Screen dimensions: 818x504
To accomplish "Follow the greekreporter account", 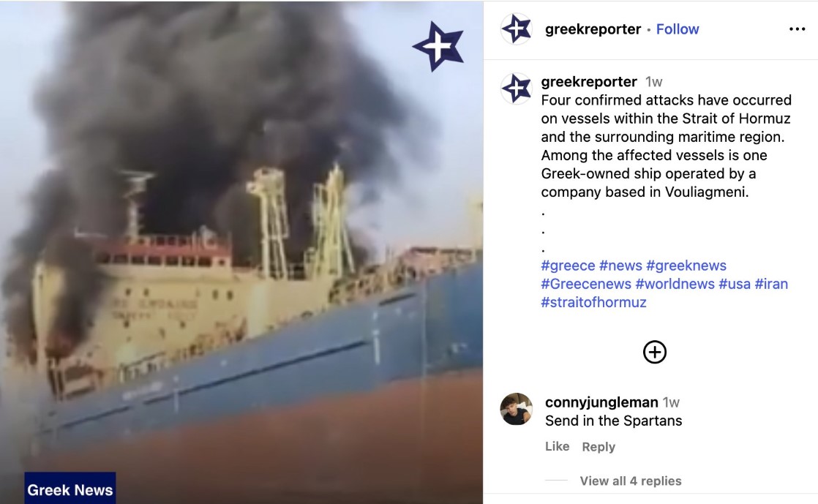I will [677, 29].
